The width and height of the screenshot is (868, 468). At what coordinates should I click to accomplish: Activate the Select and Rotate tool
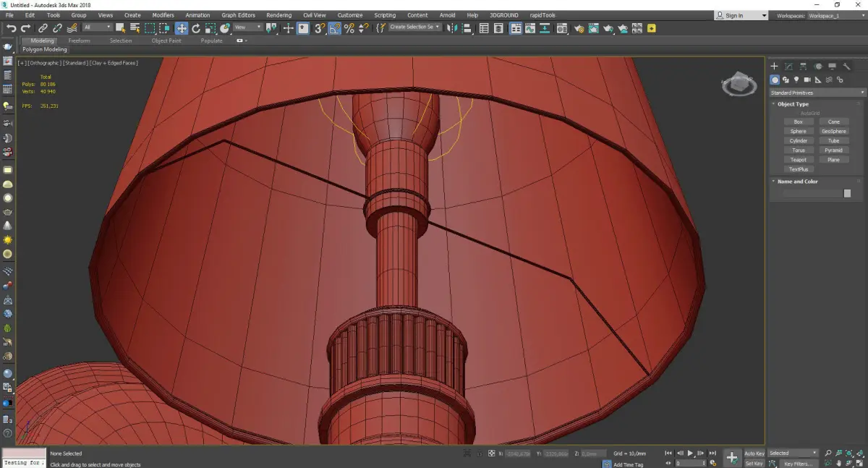tap(196, 29)
